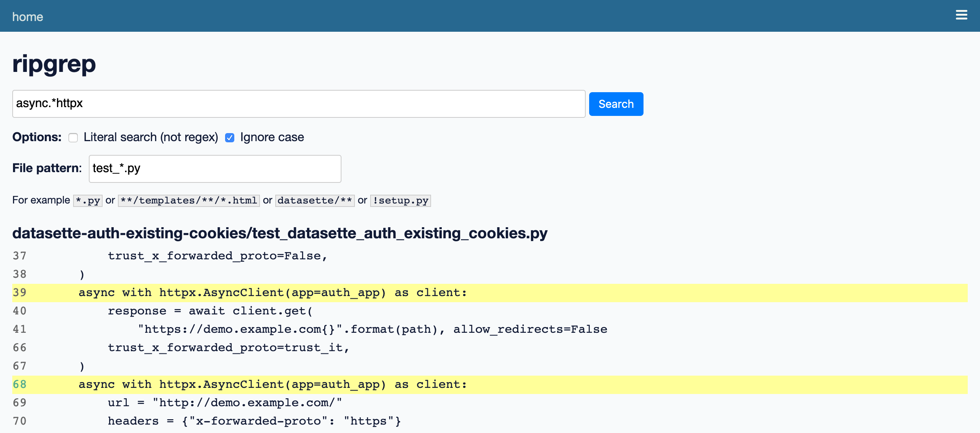Viewport: 980px width, 433px height.
Task: Enable Literal search (not regex) checkbox
Action: 73,138
